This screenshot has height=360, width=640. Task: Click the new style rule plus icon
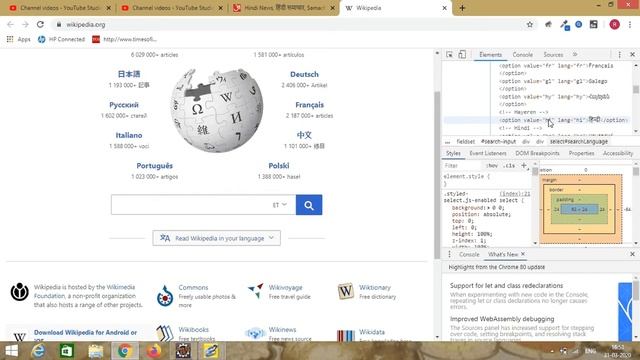(524, 165)
